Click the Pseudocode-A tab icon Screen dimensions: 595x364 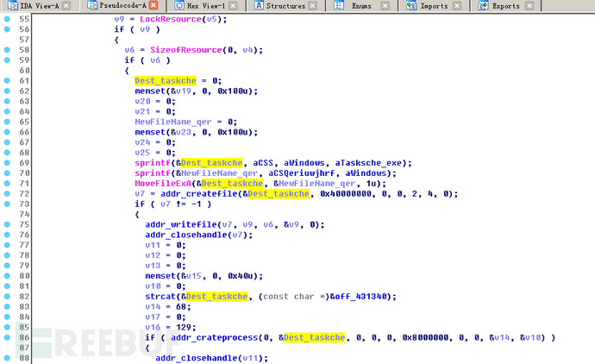pos(91,5)
